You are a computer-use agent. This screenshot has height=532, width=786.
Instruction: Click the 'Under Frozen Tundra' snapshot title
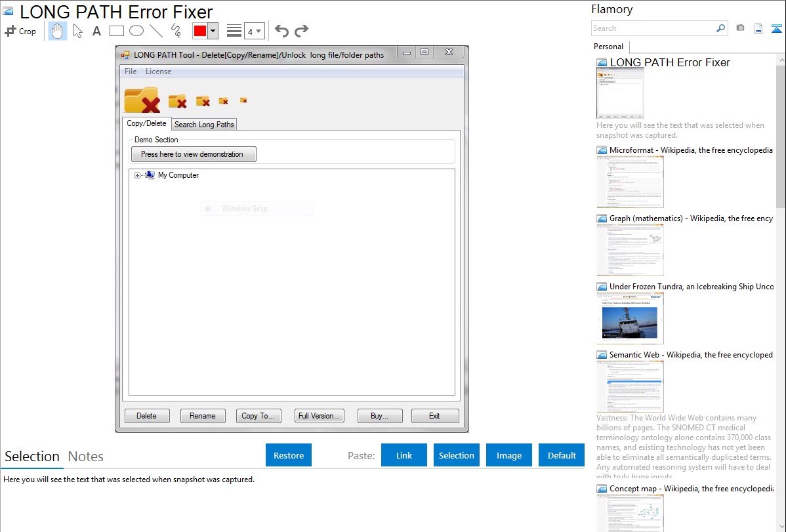[x=692, y=287]
